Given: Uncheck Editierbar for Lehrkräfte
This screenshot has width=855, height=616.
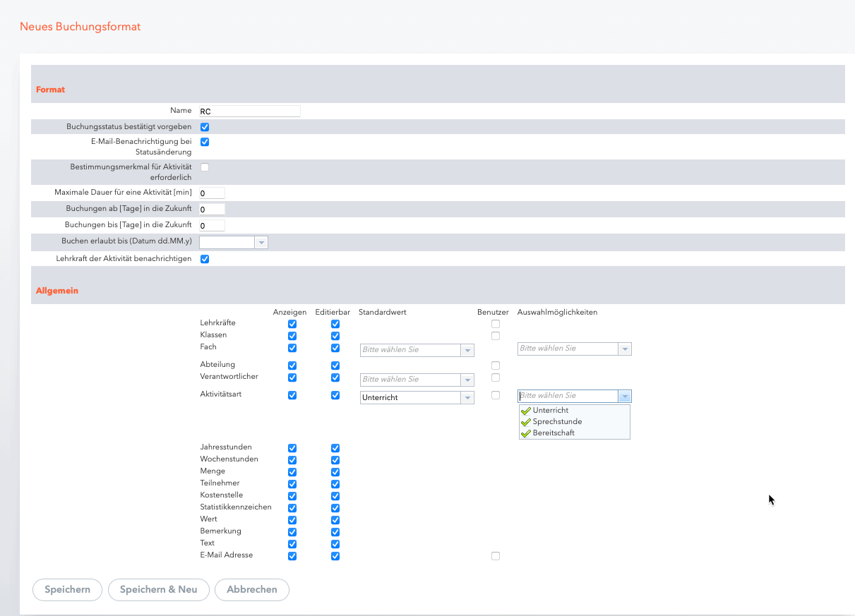Looking at the screenshot, I should pos(335,324).
